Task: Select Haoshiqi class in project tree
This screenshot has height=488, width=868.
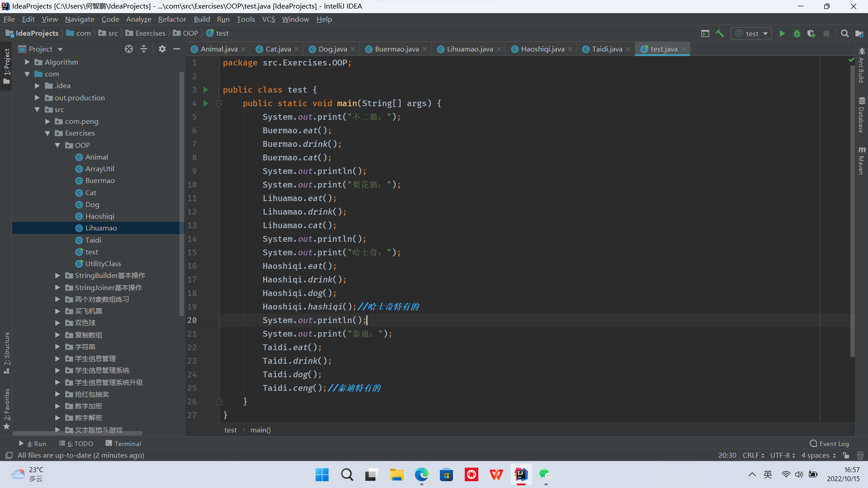Action: click(99, 216)
